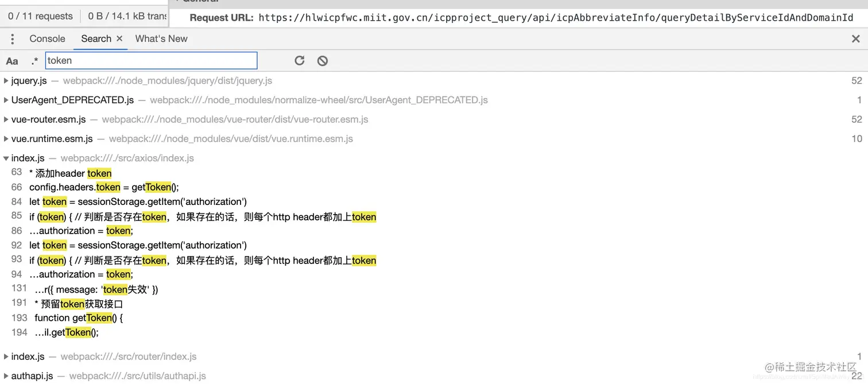The image size is (868, 384).
Task: Close the DevTools drawer panel
Action: [x=856, y=38]
